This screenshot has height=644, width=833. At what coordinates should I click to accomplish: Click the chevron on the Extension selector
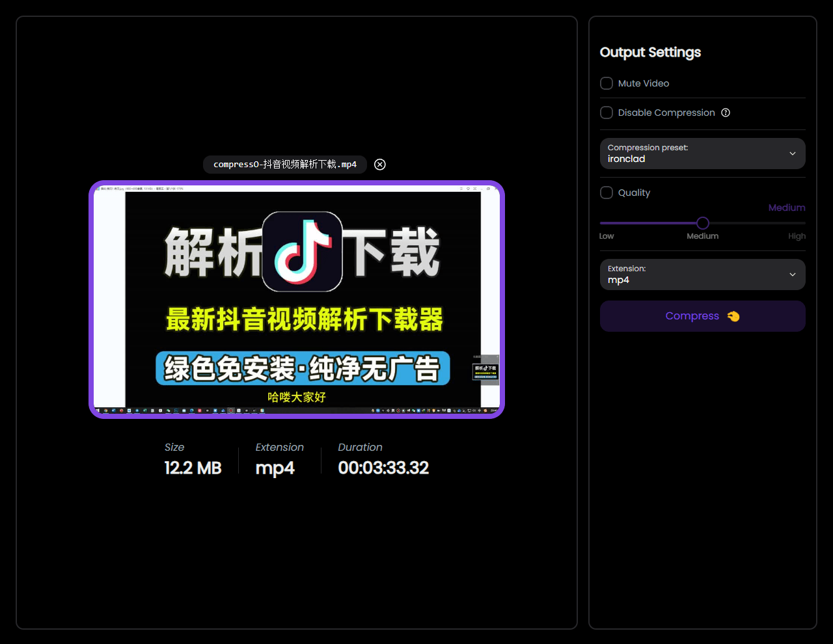792,274
